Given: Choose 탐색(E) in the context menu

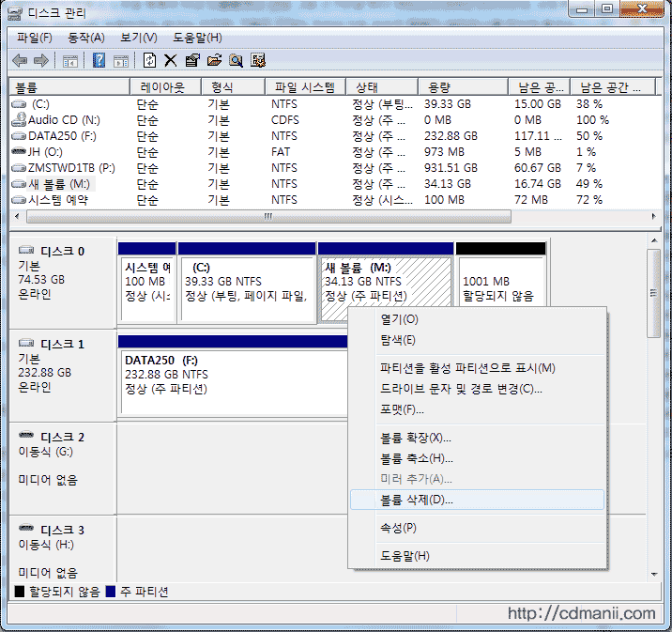Looking at the screenshot, I should (477, 341).
